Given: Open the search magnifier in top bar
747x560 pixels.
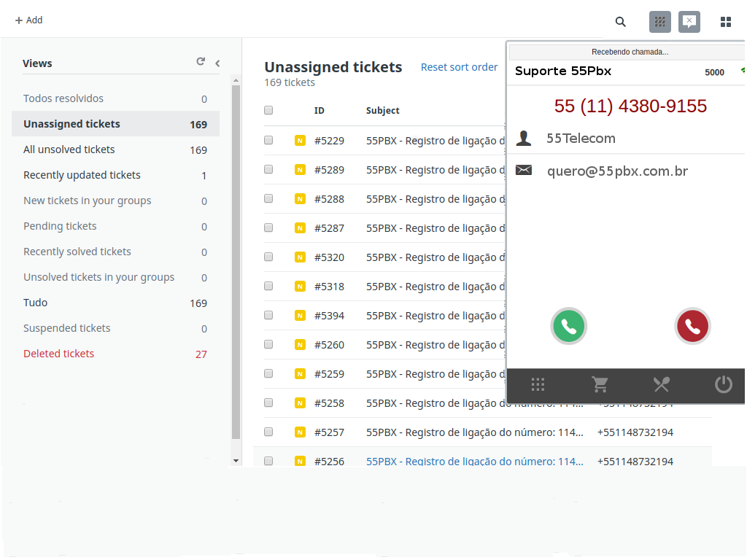Looking at the screenshot, I should (621, 22).
